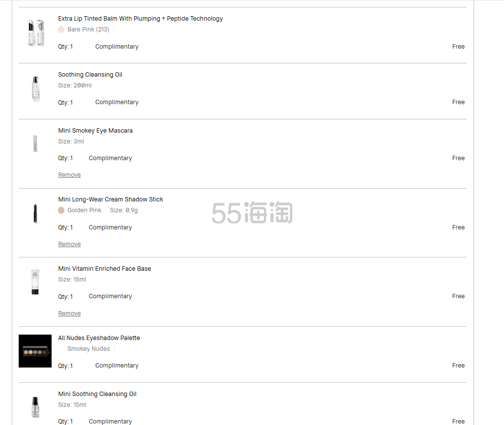Remove the Mini Vitamin Enriched Face Base
Image resolution: width=504 pixels, height=425 pixels.
69,313
